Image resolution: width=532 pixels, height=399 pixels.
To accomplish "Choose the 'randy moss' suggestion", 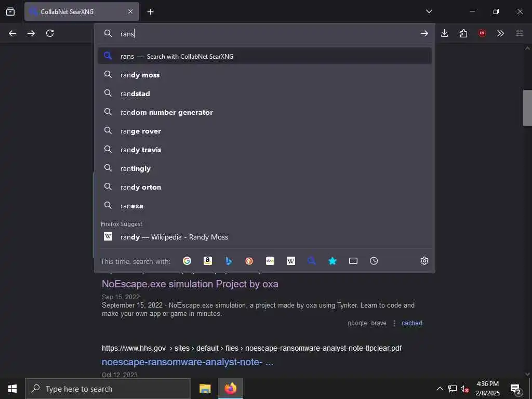I will coord(264,75).
